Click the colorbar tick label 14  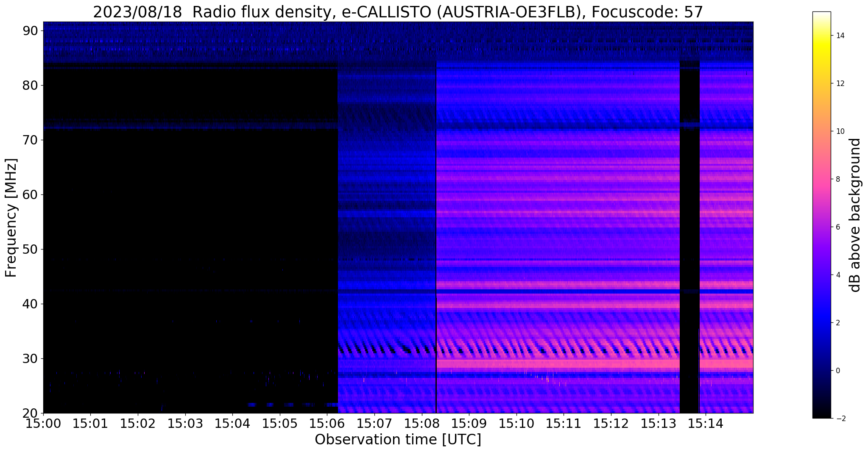pos(840,36)
